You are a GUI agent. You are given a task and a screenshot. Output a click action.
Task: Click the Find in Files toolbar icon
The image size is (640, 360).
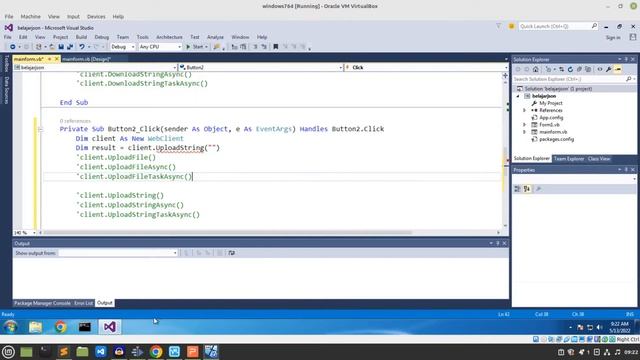tap(216, 47)
